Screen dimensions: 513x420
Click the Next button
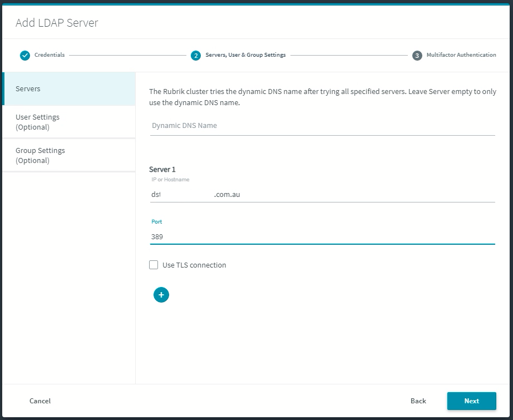tap(471, 401)
